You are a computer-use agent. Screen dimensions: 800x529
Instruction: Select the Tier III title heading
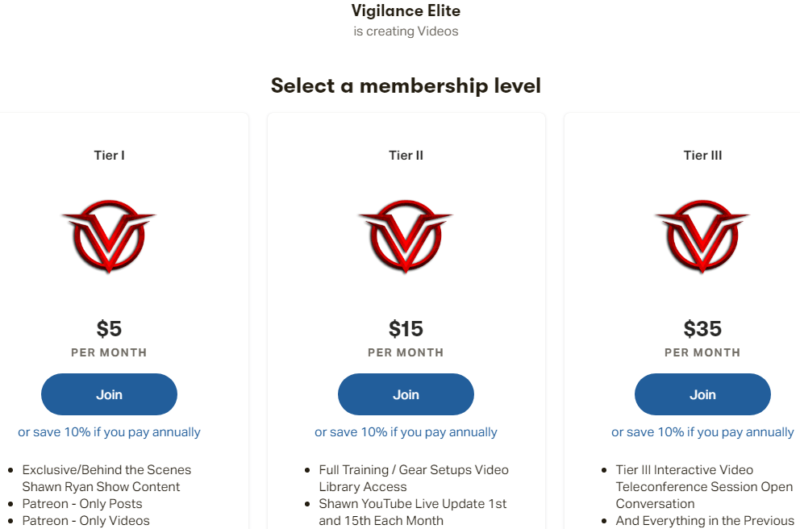(703, 155)
